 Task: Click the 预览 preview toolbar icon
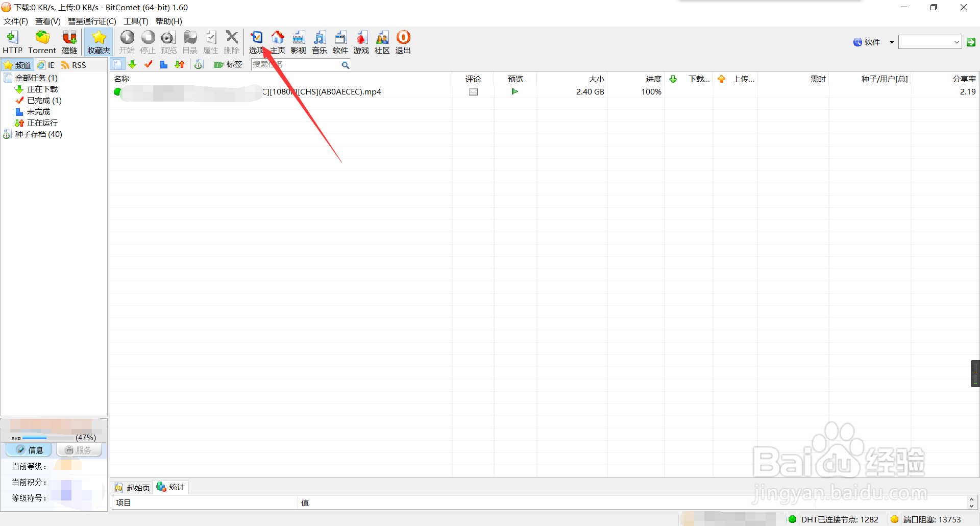click(x=168, y=42)
